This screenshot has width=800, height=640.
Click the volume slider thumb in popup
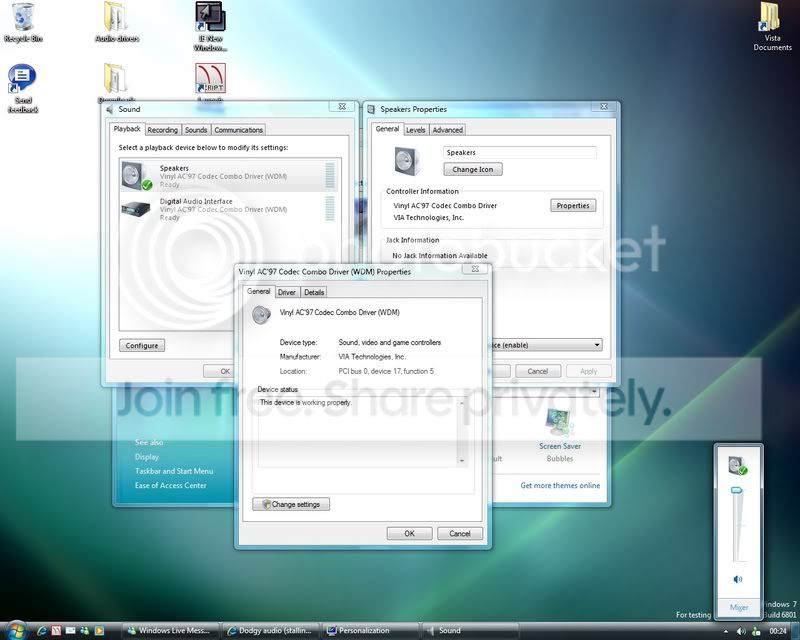pos(737,490)
